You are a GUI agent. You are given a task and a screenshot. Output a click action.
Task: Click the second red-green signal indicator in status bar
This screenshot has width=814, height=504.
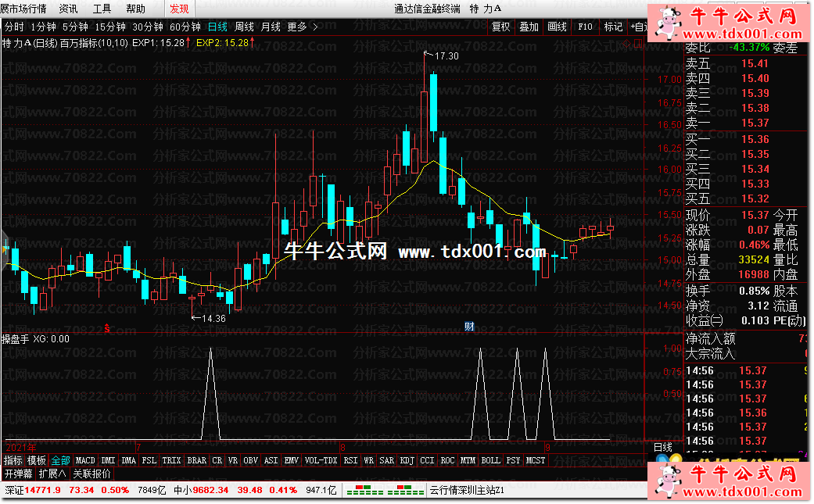pos(406,490)
